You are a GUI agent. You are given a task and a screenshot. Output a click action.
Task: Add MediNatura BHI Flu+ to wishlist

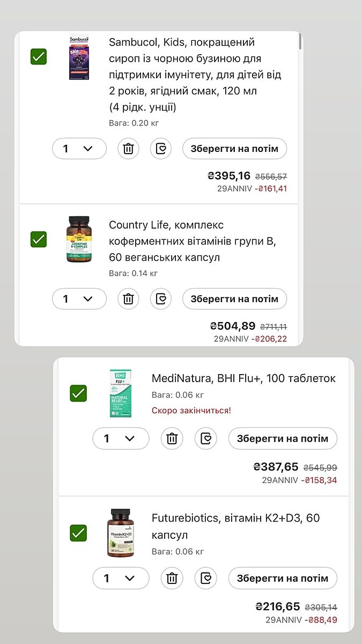[205, 438]
